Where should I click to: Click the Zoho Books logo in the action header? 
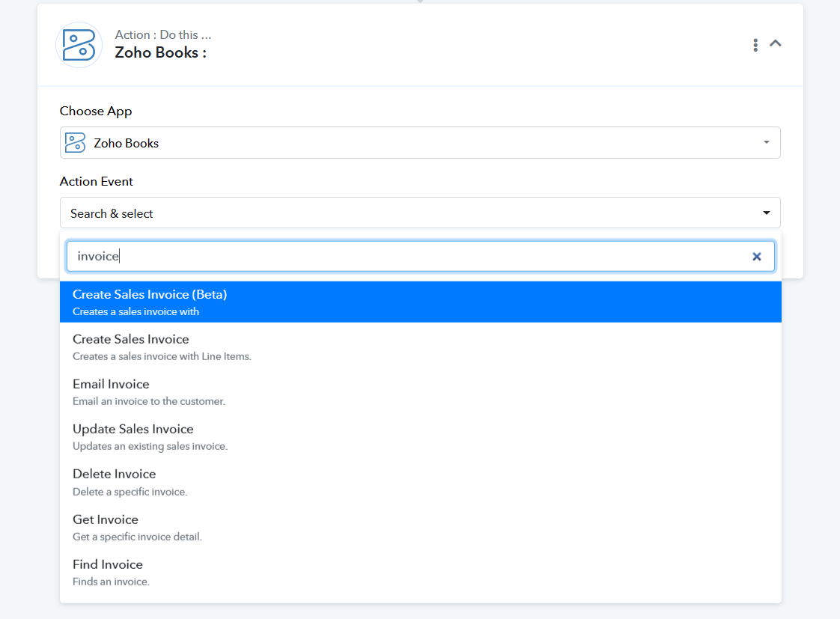point(79,45)
